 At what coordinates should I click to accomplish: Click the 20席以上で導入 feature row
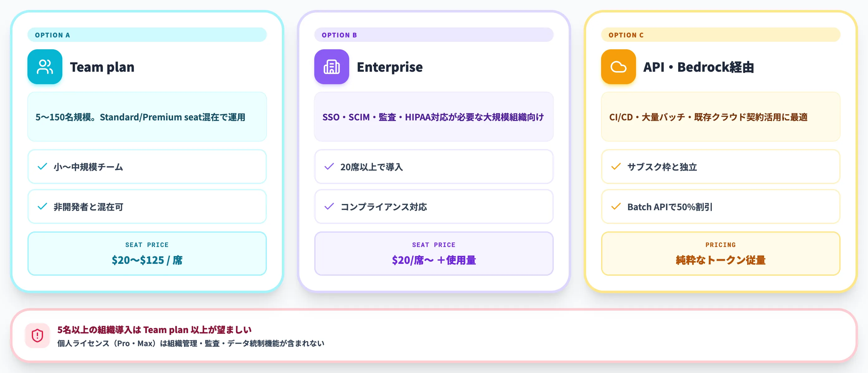pos(434,167)
